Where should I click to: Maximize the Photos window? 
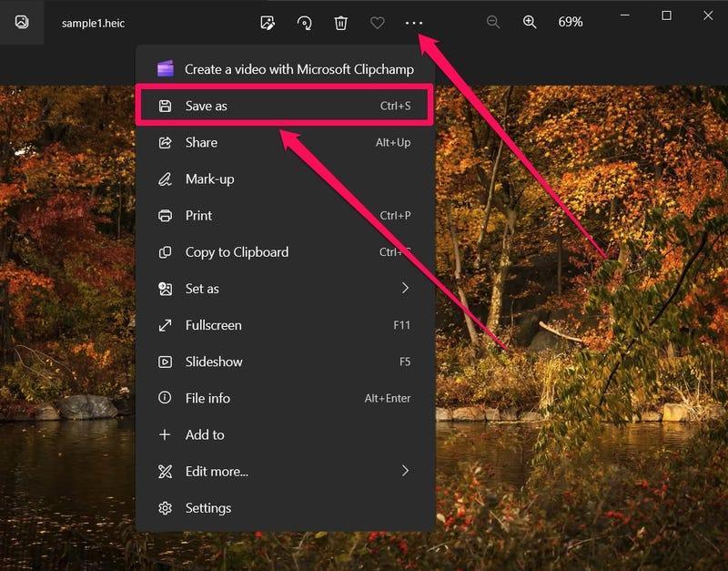click(666, 15)
